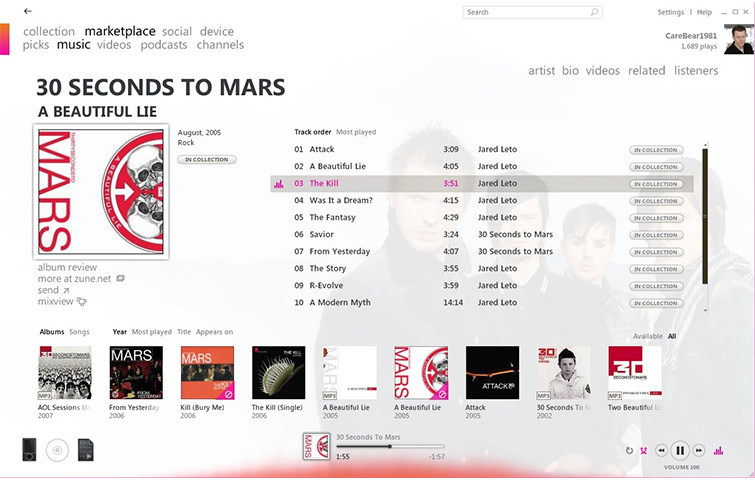
Task: Pause the current song
Action: coord(680,450)
